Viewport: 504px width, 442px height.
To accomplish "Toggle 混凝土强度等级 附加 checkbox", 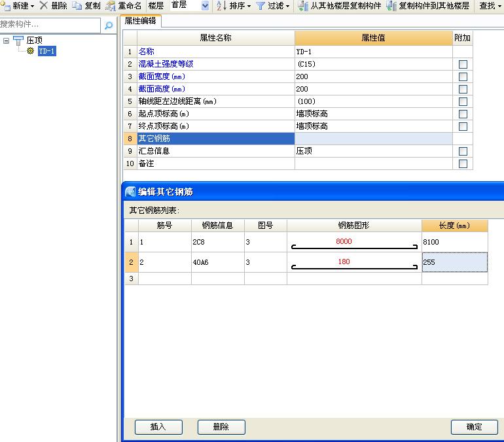I will [463, 64].
